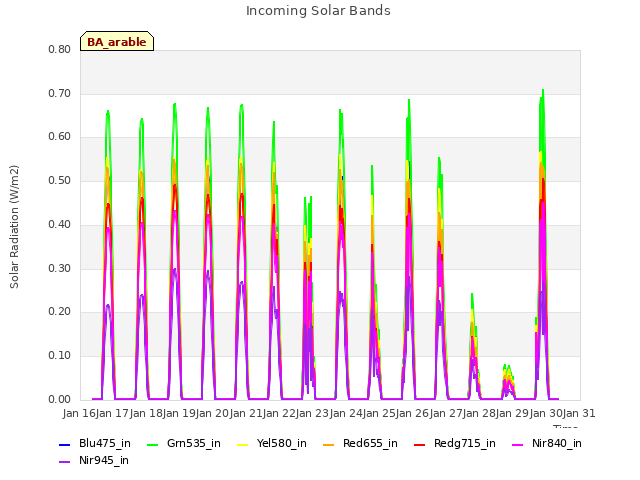Click the Grn535_in legend label
This screenshot has height=480, width=640.
coord(194,443)
